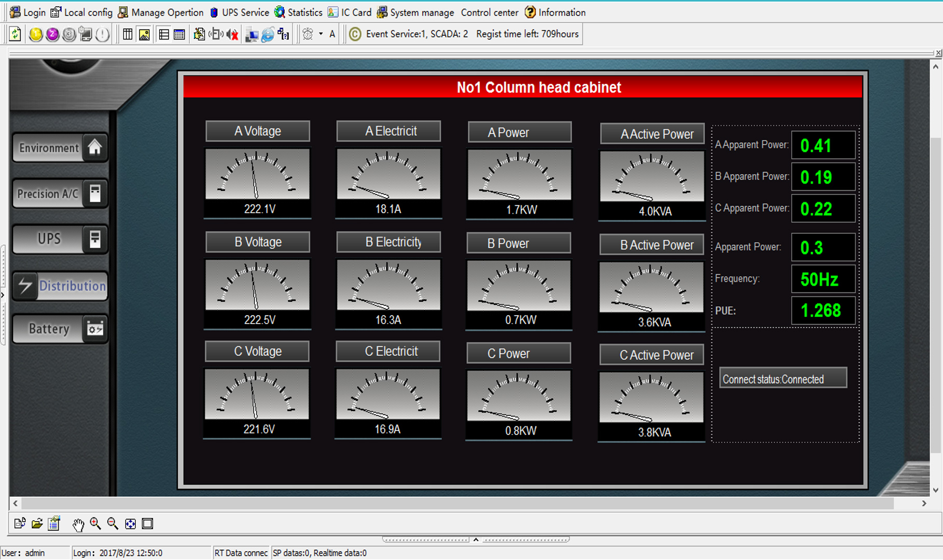Click the RT Data connec status bar entry
Viewport: 943px width, 560px height.
click(241, 553)
